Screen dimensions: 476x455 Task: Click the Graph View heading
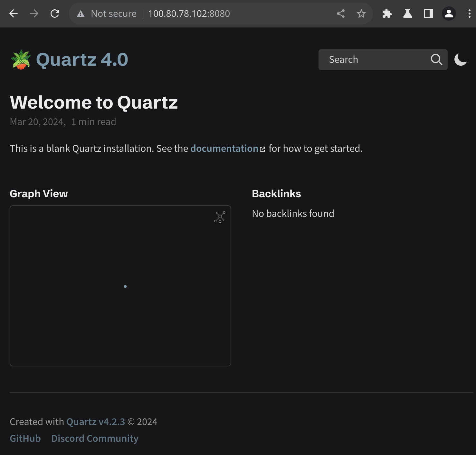coord(39,194)
